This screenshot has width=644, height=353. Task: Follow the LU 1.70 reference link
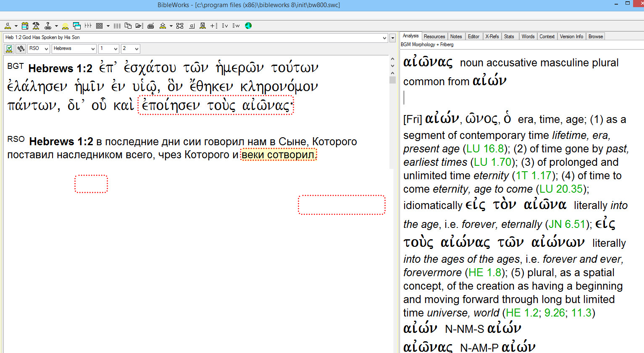[x=493, y=162]
